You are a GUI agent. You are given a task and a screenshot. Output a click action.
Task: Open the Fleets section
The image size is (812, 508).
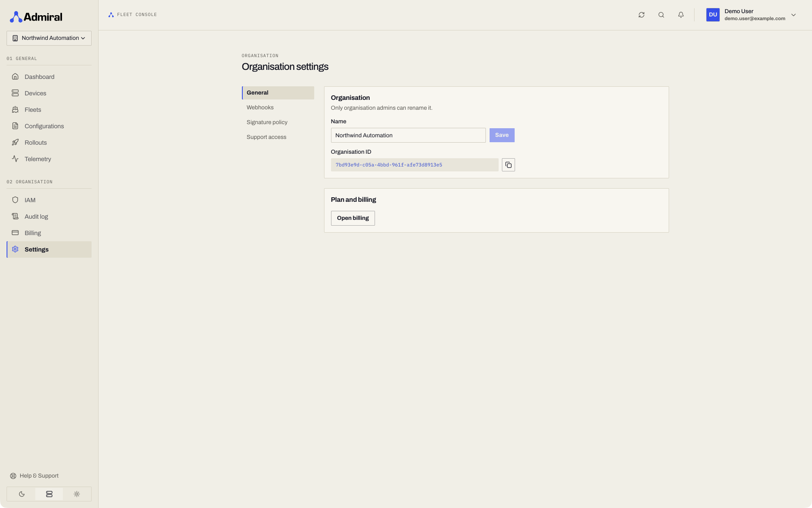49,110
